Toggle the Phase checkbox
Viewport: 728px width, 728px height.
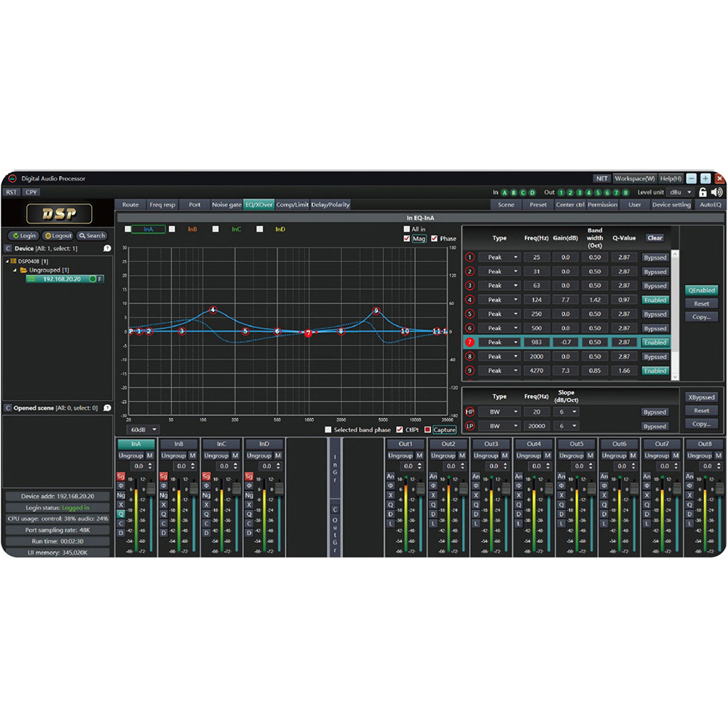click(435, 239)
